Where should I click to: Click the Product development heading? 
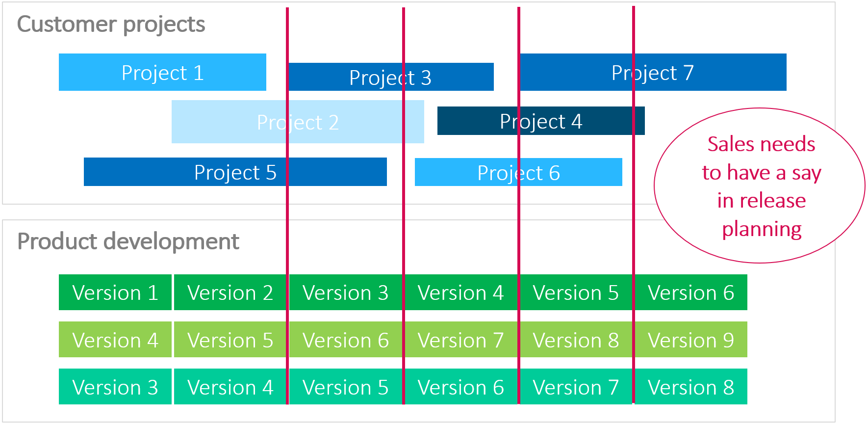128,241
